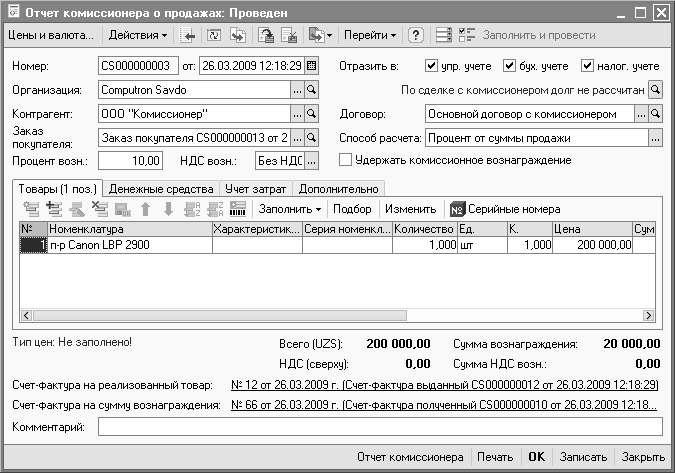Click into the Комментарий input field
The width and height of the screenshot is (675, 473).
(x=380, y=427)
